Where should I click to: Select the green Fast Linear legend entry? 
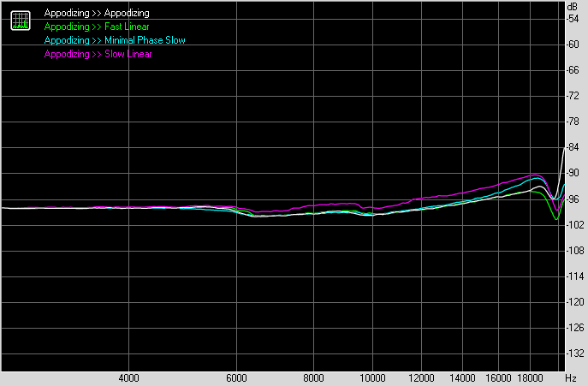click(x=96, y=27)
